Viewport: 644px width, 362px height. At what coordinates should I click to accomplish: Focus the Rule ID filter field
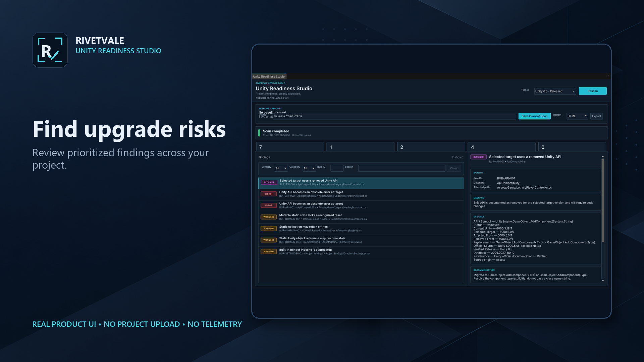(x=337, y=168)
